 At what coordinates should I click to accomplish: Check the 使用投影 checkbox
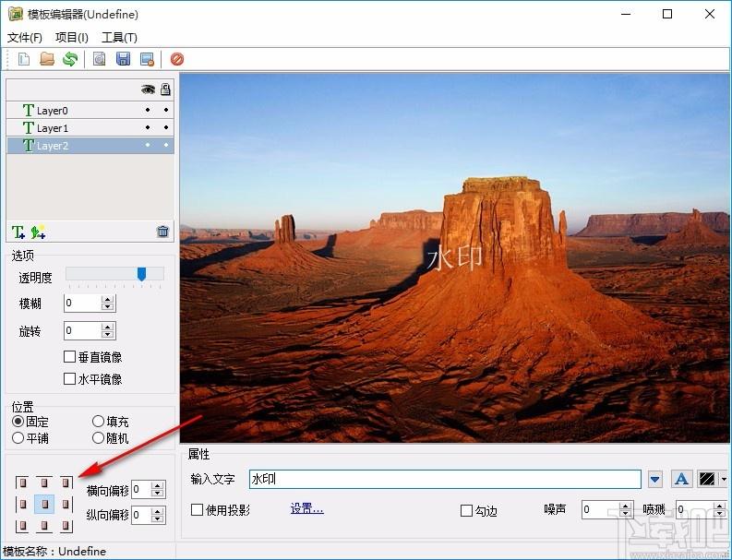coord(197,509)
